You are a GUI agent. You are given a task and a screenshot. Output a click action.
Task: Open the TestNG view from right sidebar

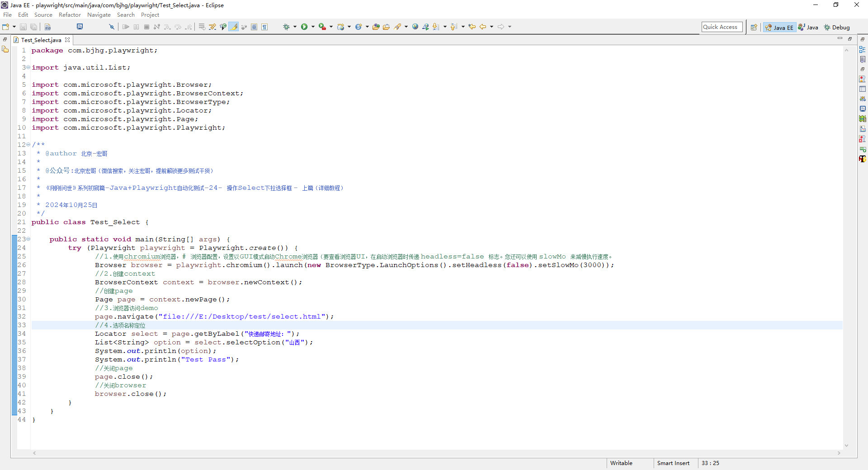(863, 159)
